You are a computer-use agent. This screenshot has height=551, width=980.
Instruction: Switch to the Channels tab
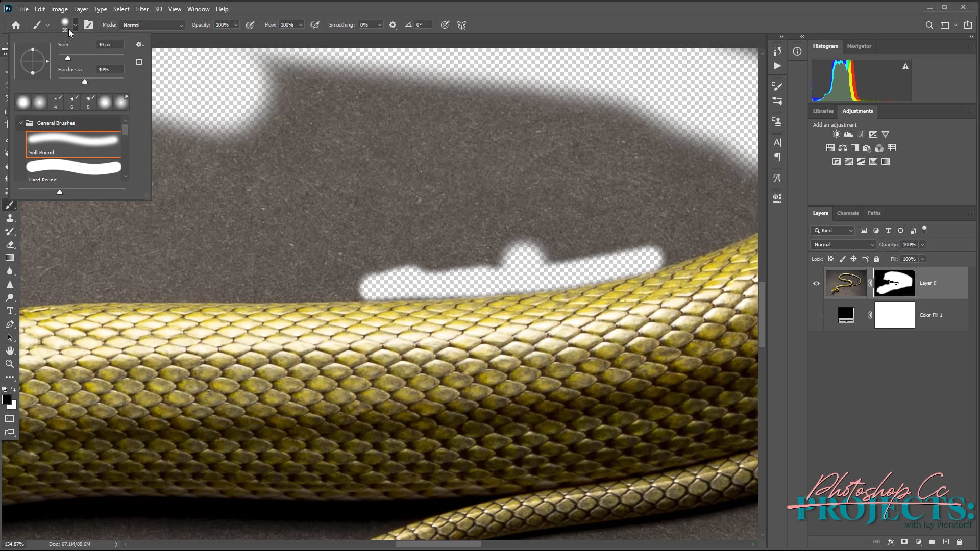[x=847, y=213]
